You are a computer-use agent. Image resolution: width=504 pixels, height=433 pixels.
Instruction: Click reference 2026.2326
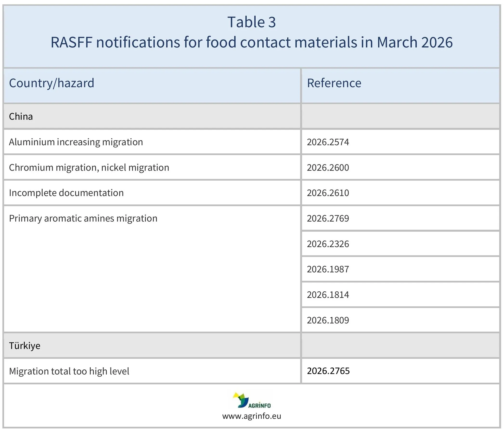click(328, 244)
